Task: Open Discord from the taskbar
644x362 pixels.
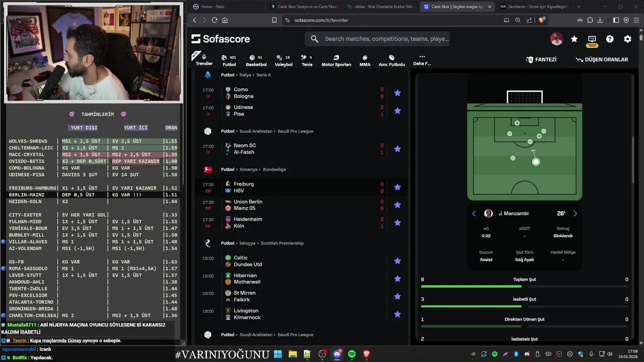Action: (x=337, y=354)
